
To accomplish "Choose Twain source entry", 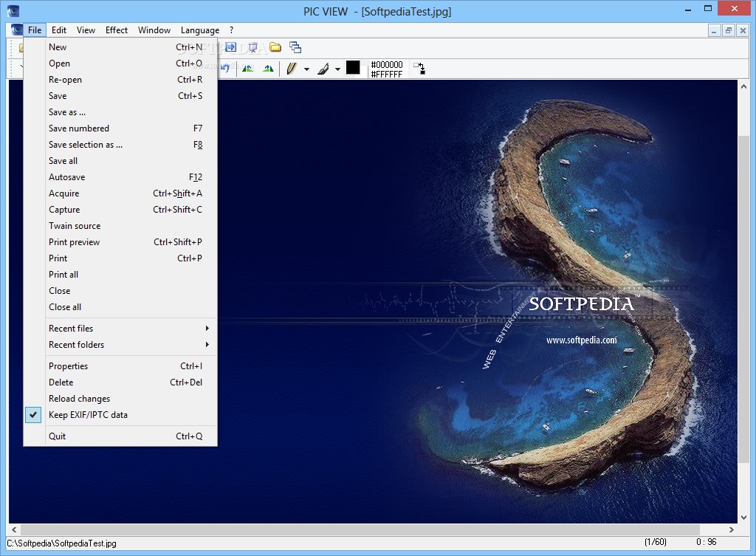I will click(120, 226).
